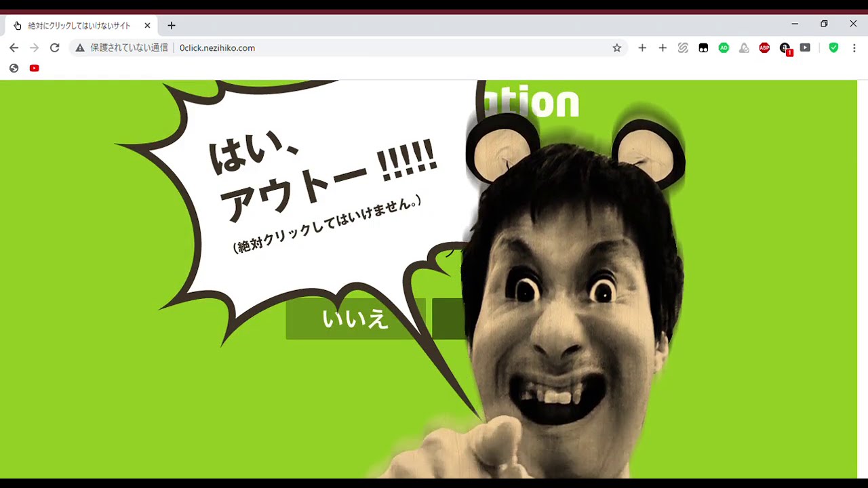Click the plus extension icon beside the bookmark star
Screen dimensions: 868x488
(642, 48)
